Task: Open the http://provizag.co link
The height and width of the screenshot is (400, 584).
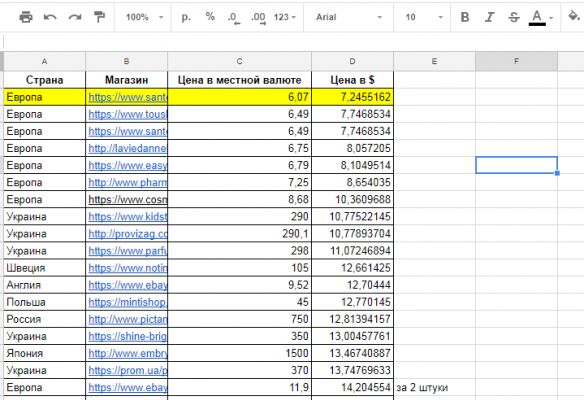Action: click(x=128, y=234)
